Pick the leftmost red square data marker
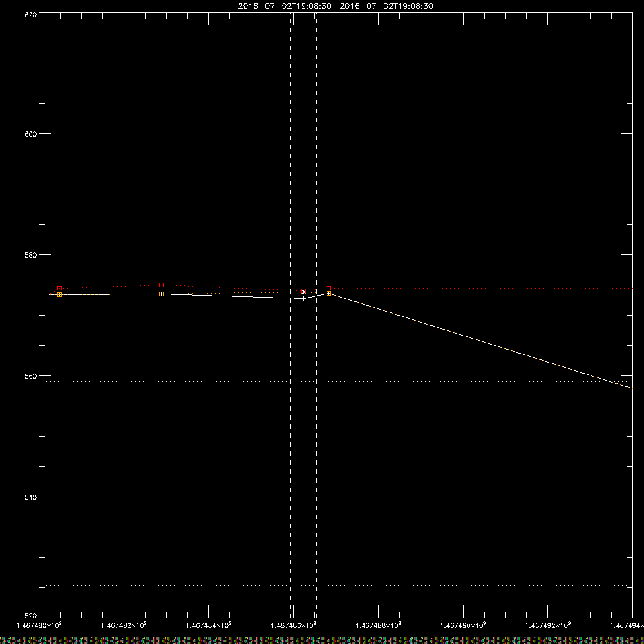644x644 pixels. click(x=59, y=289)
